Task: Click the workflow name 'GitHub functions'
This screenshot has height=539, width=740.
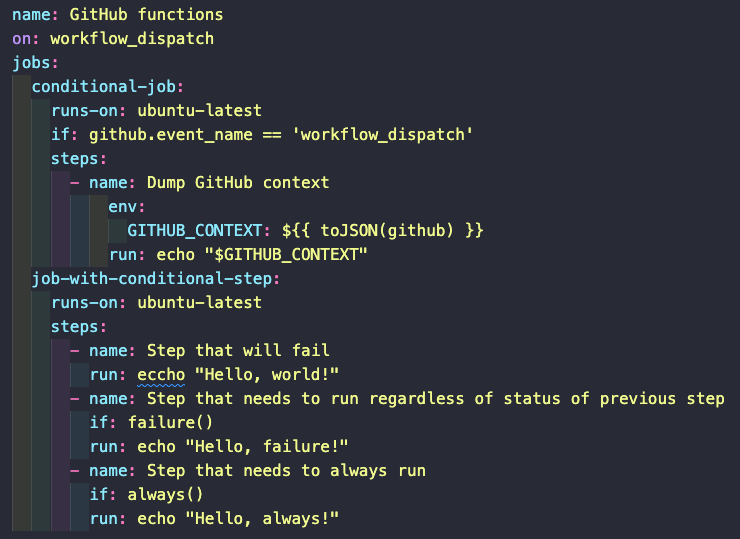Action: [146, 15]
